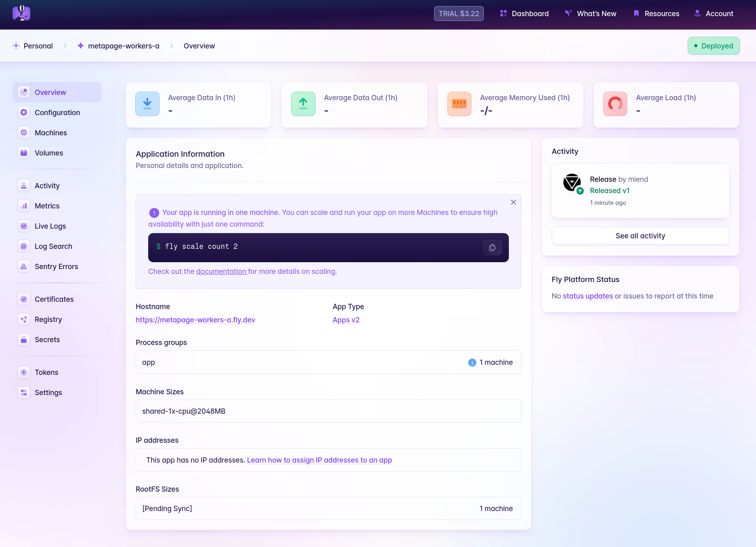Click the [Pending Sync] RootFS row

328,508
